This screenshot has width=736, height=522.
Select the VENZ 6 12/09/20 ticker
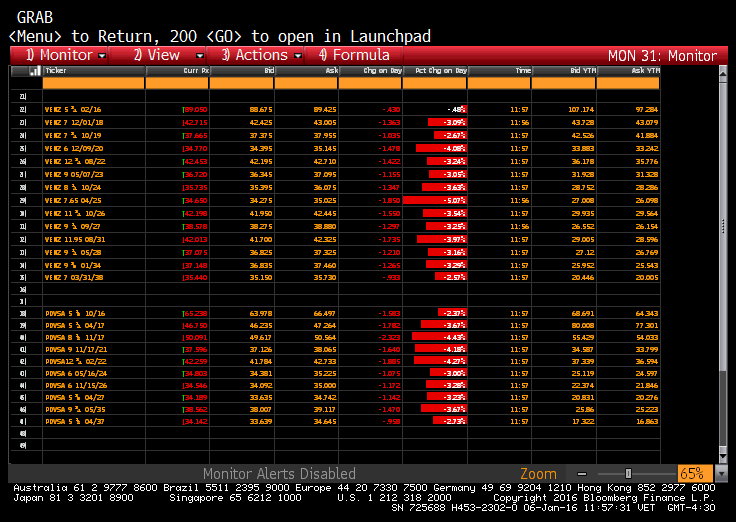pos(74,148)
